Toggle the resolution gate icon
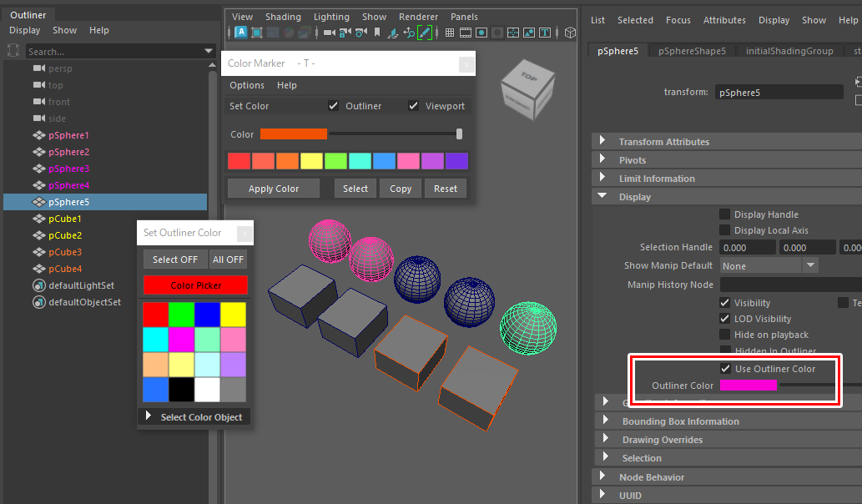This screenshot has height=504, width=862. (x=481, y=33)
